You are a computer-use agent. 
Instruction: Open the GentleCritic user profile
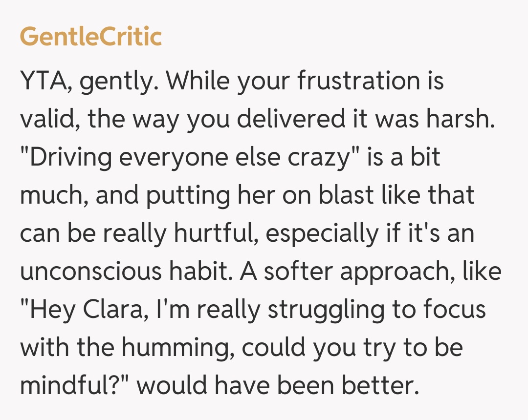tap(91, 36)
